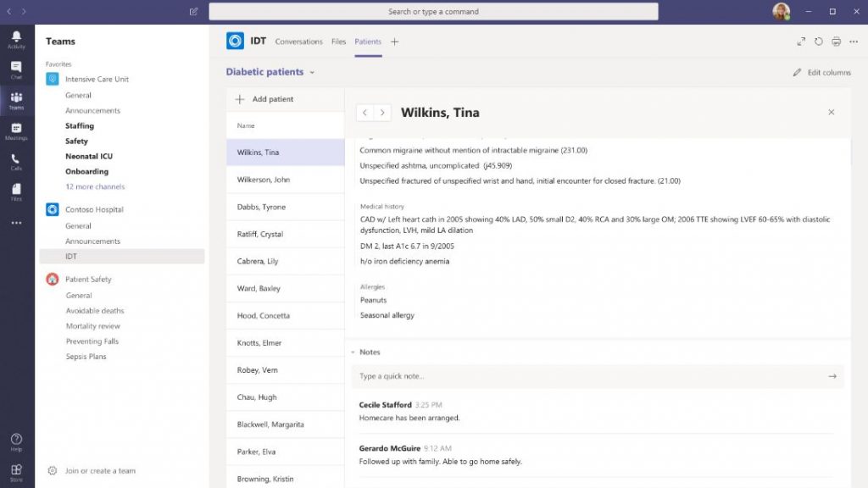Open Calls in the left rail

pos(16,161)
